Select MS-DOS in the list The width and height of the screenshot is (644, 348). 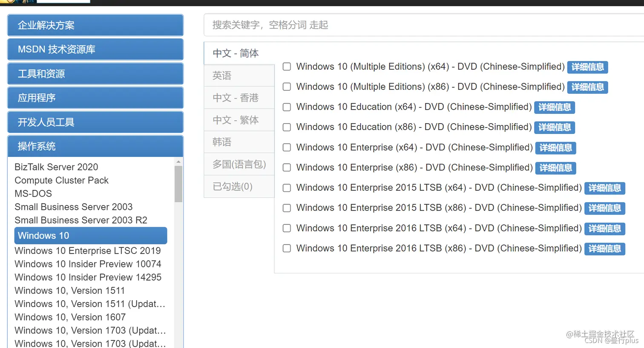click(33, 194)
